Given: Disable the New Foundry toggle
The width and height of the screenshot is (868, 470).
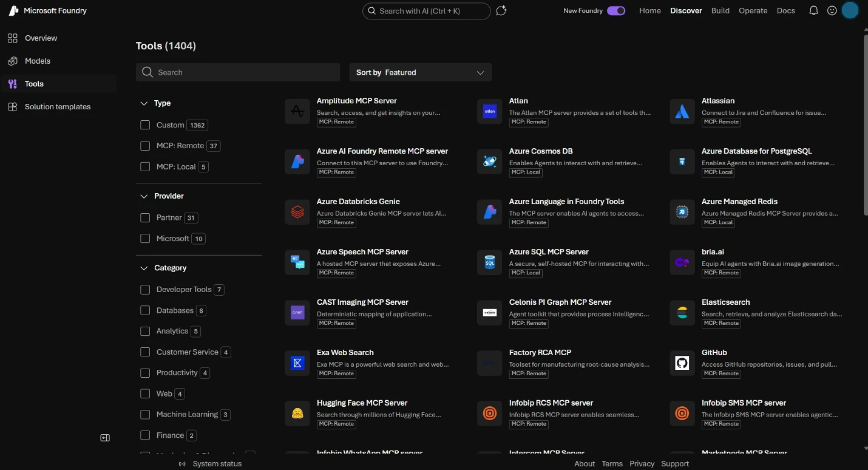Looking at the screenshot, I should point(615,10).
